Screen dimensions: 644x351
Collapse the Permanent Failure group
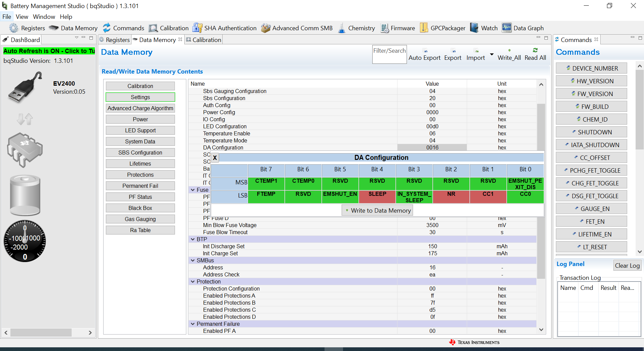tap(193, 324)
